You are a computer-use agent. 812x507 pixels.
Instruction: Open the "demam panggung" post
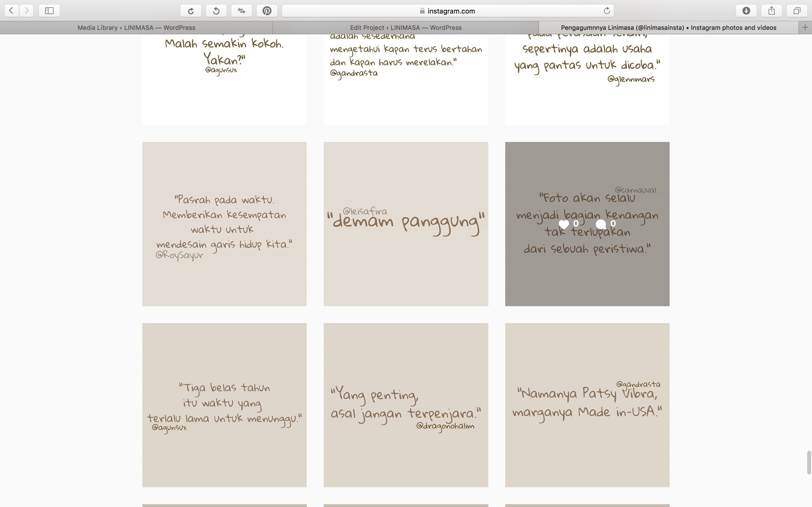pos(406,224)
